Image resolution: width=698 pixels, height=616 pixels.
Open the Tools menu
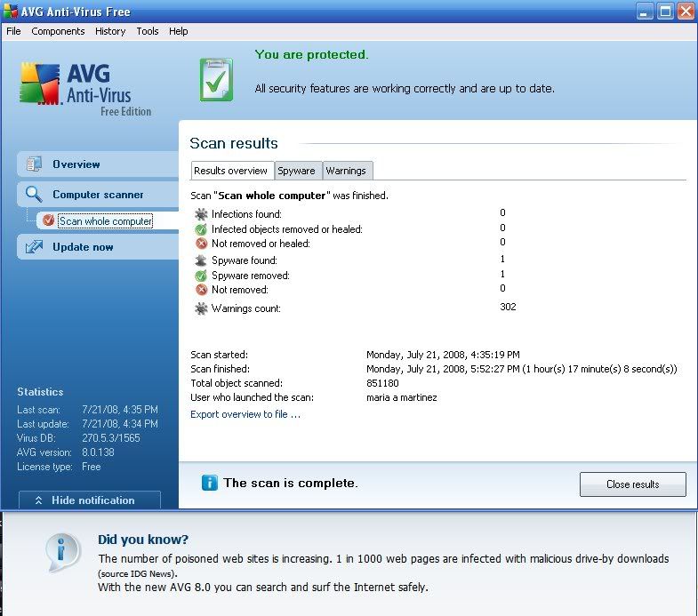[x=148, y=31]
